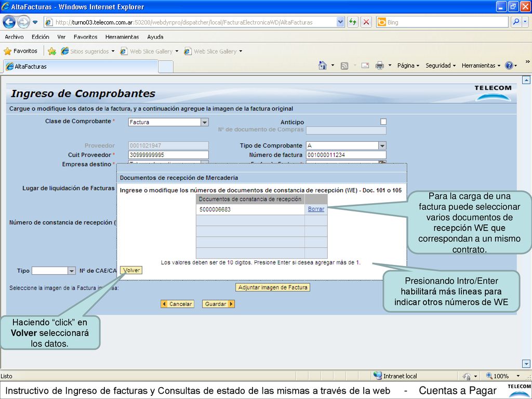Expand the Página menu dropdown
Viewport: 532px width, 399px height.
(x=408, y=65)
